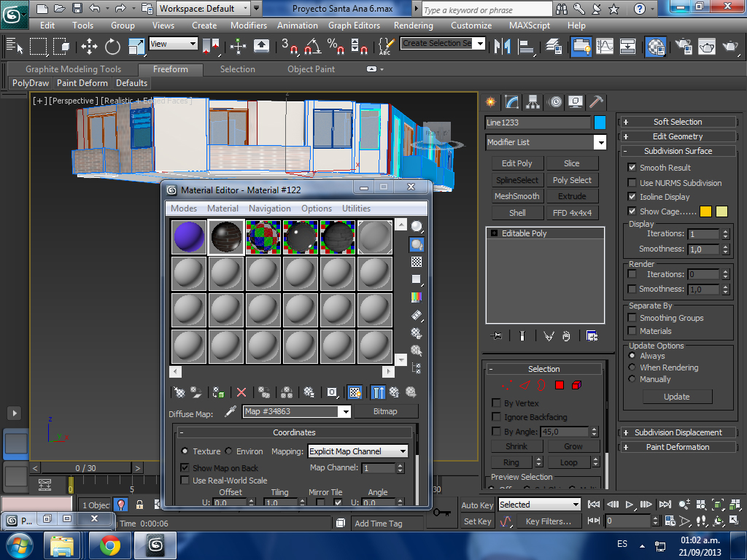Toggle the Angle Snap tool
Image resolution: width=747 pixels, height=560 pixels.
click(312, 46)
